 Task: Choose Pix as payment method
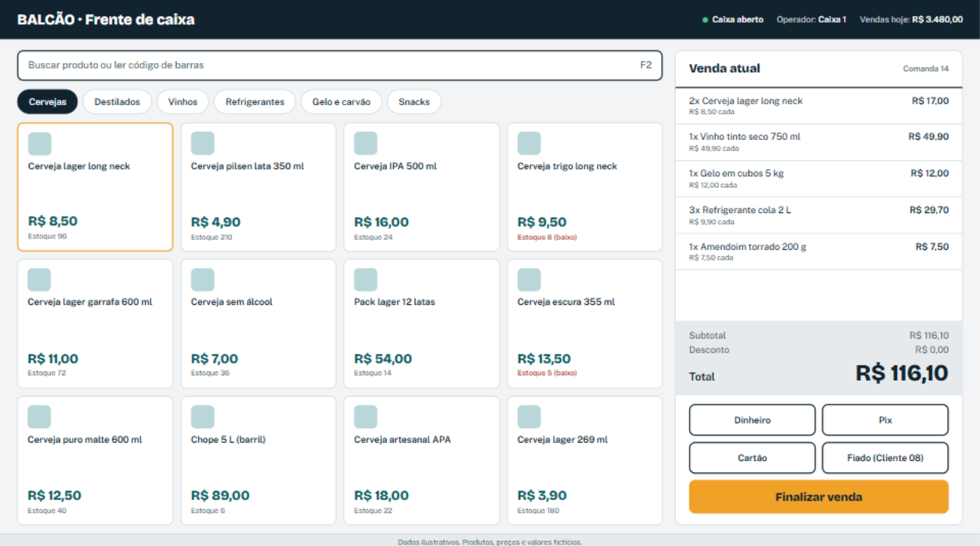coord(885,420)
